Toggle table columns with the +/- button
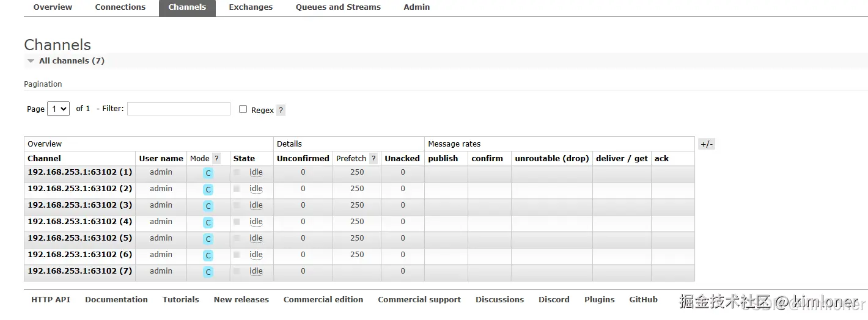Image resolution: width=868 pixels, height=320 pixels. point(706,144)
